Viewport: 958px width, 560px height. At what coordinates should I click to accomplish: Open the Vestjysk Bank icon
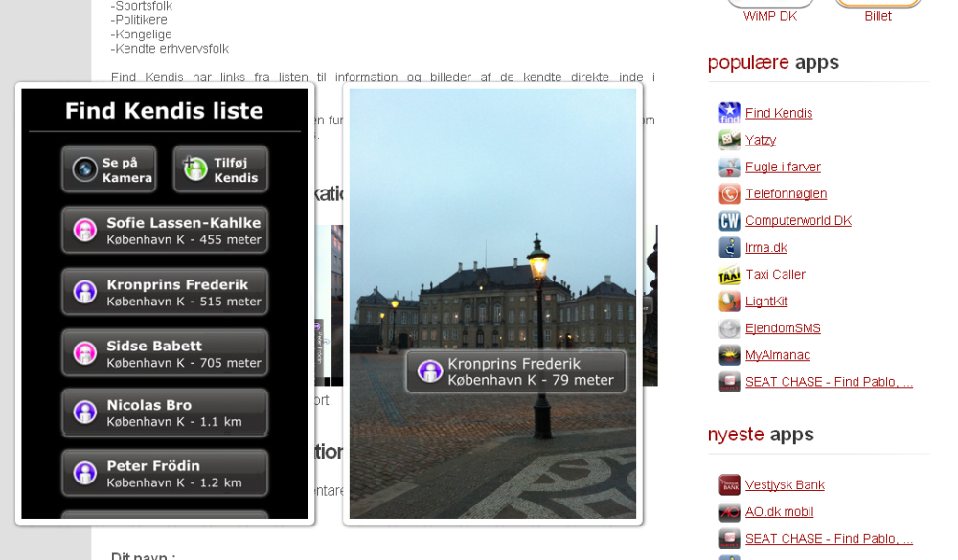click(x=729, y=485)
